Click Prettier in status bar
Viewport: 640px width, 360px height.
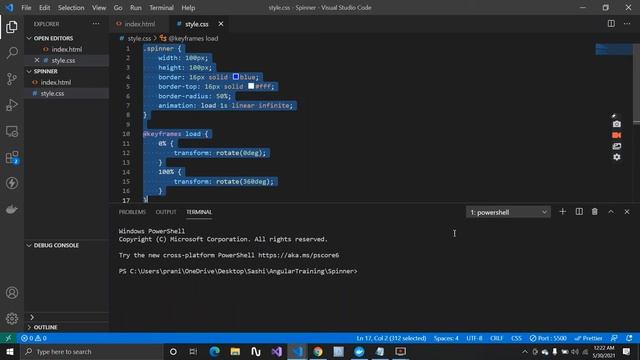click(x=588, y=338)
